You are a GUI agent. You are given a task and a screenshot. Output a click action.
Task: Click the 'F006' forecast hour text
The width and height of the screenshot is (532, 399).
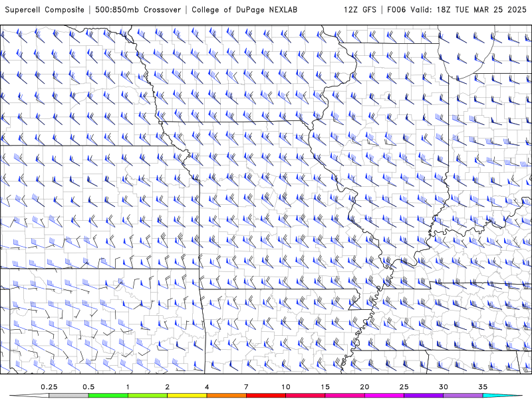coord(396,10)
